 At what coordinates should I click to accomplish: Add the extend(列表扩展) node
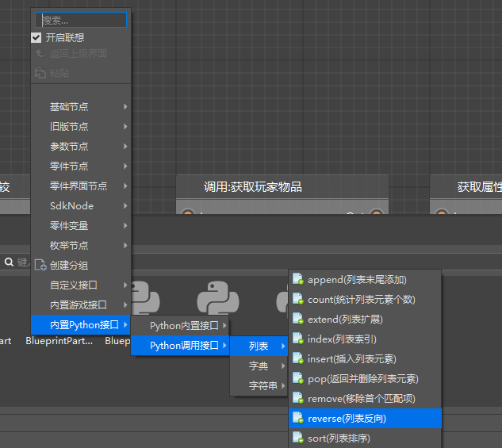tap(365, 320)
